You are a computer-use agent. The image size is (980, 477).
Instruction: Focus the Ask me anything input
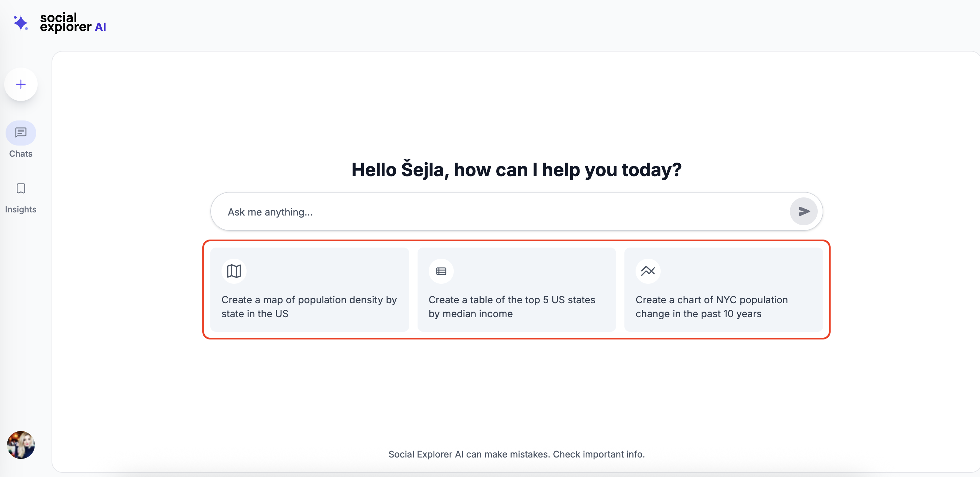(x=495, y=212)
